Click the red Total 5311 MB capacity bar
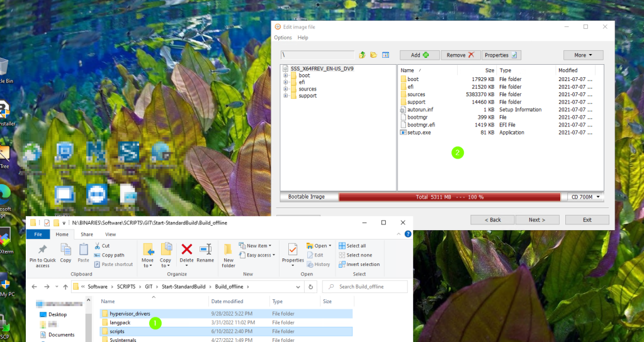The height and width of the screenshot is (342, 644). pos(449,197)
